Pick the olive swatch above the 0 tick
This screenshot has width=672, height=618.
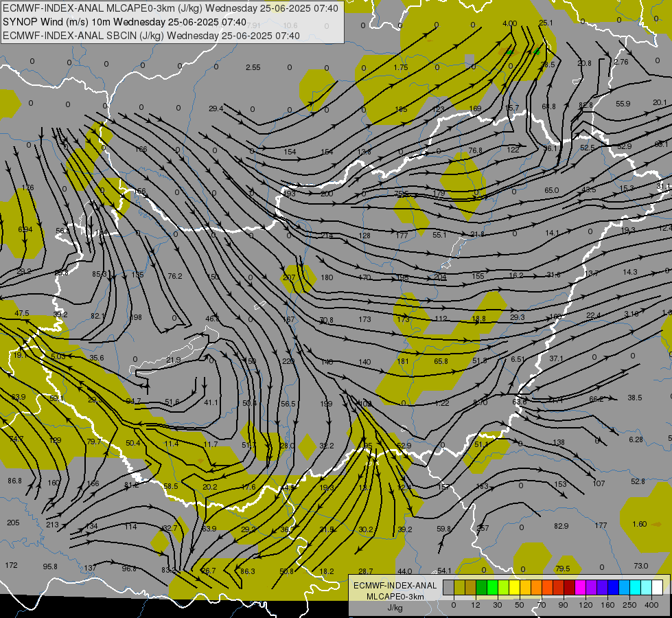[x=459, y=588]
